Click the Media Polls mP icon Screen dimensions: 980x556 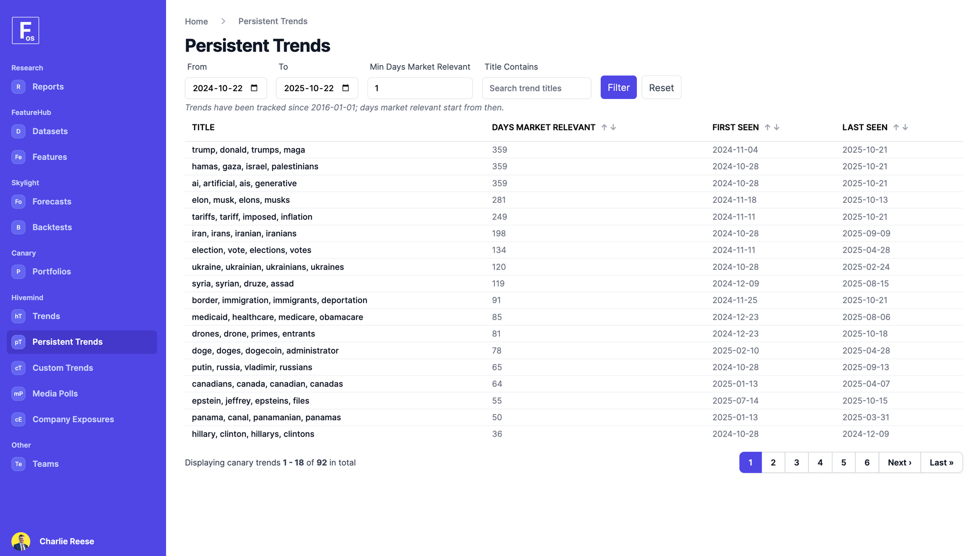(18, 393)
